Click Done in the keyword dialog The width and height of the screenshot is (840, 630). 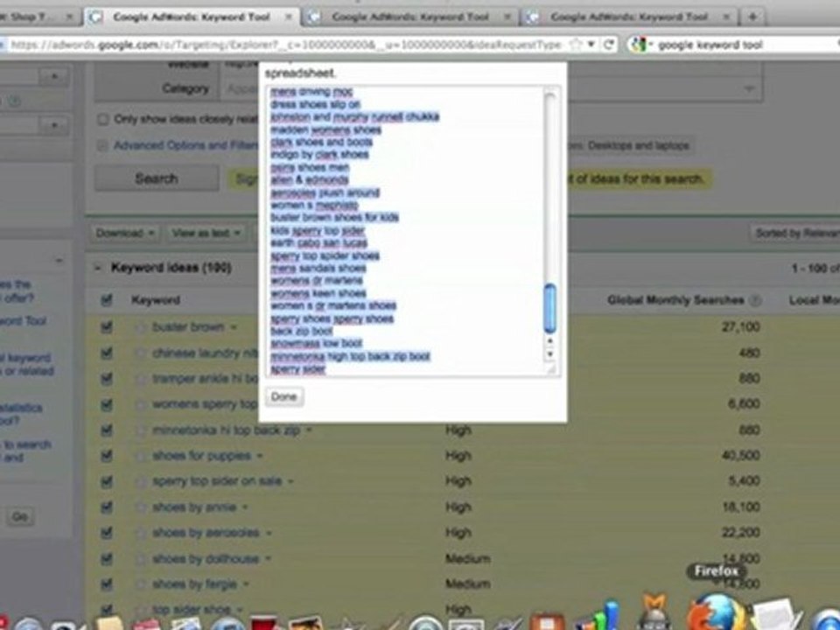[283, 397]
